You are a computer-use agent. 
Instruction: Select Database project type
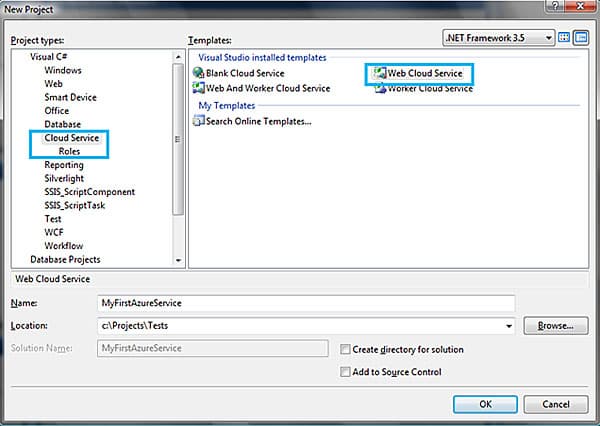pos(62,124)
